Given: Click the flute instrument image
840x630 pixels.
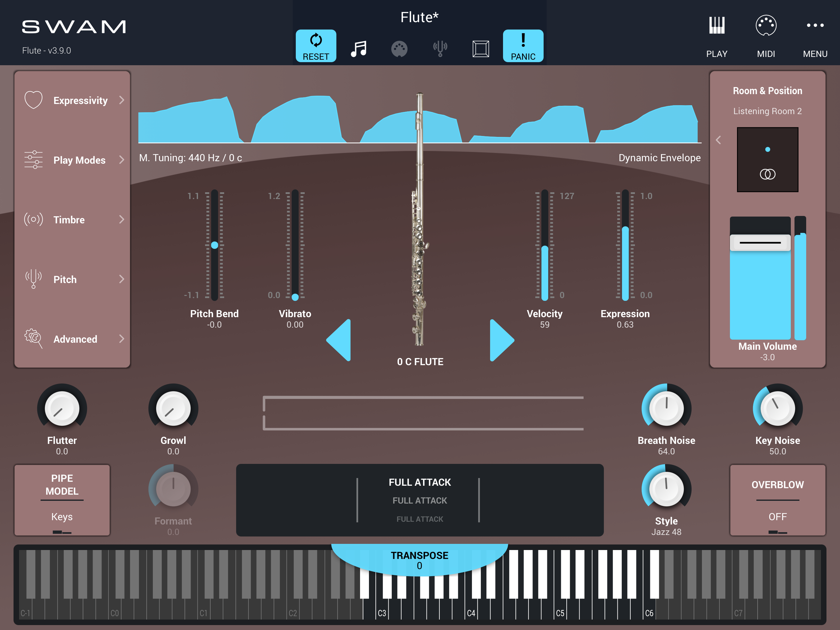Looking at the screenshot, I should [419, 219].
